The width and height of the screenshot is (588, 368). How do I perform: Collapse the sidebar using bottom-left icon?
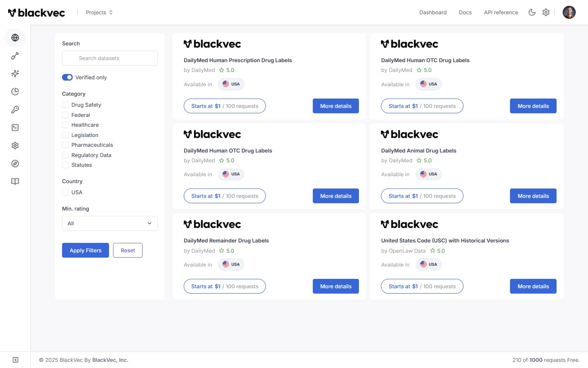[x=15, y=359]
